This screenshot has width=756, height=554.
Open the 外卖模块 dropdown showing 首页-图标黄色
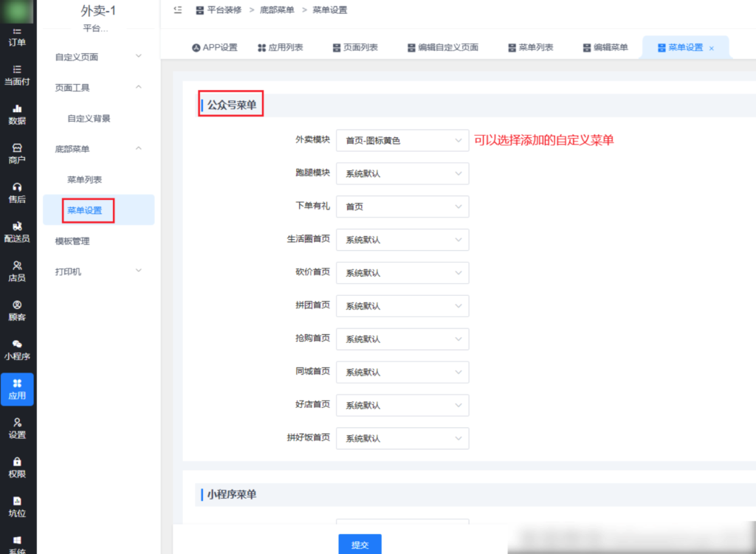click(402, 140)
